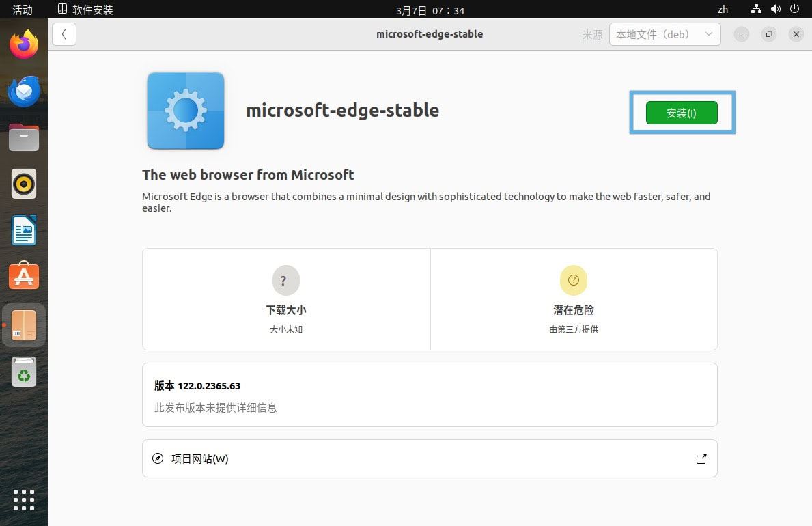Open LibreOffice Writer from the dock
This screenshot has height=526, width=812.
(x=24, y=230)
